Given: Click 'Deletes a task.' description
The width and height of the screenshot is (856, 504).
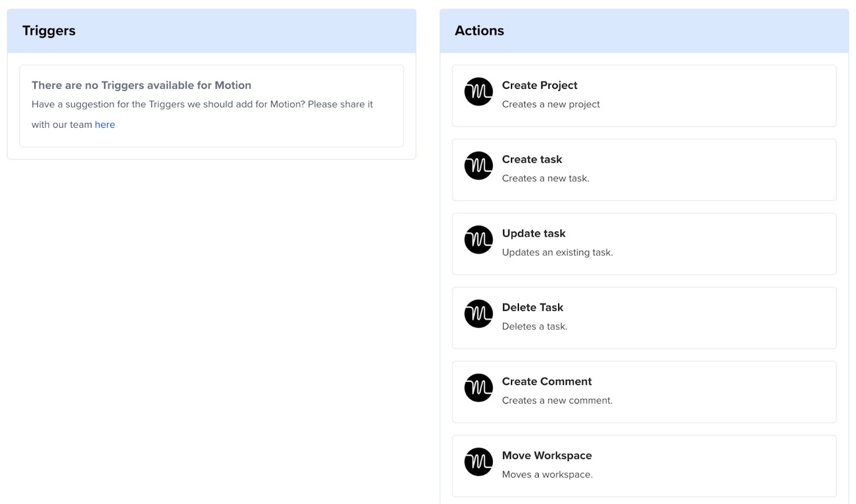Looking at the screenshot, I should [x=534, y=326].
